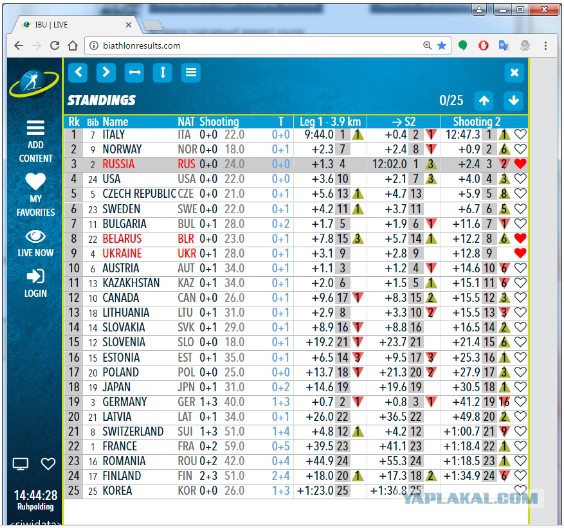Bookmark page with the star icon
Screen dimensions: 564x528
tap(442, 45)
